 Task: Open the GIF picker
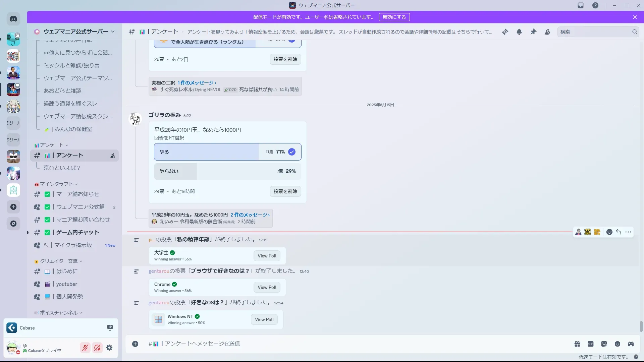(x=591, y=344)
